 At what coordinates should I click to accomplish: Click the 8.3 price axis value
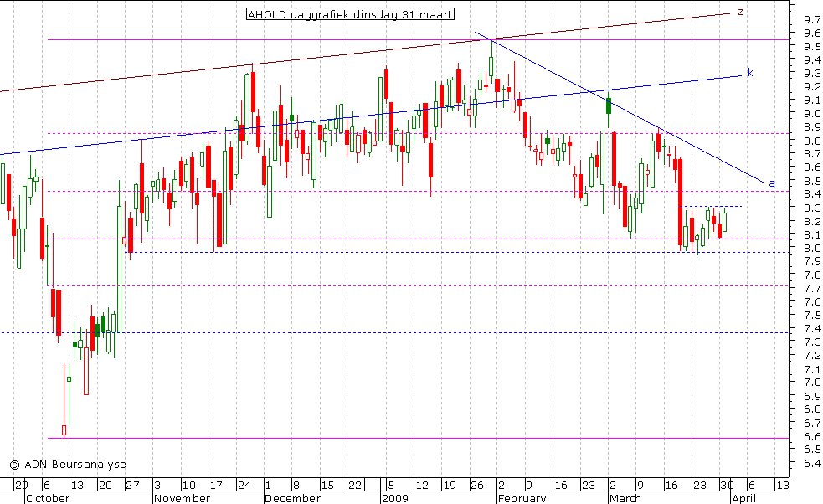coord(812,208)
